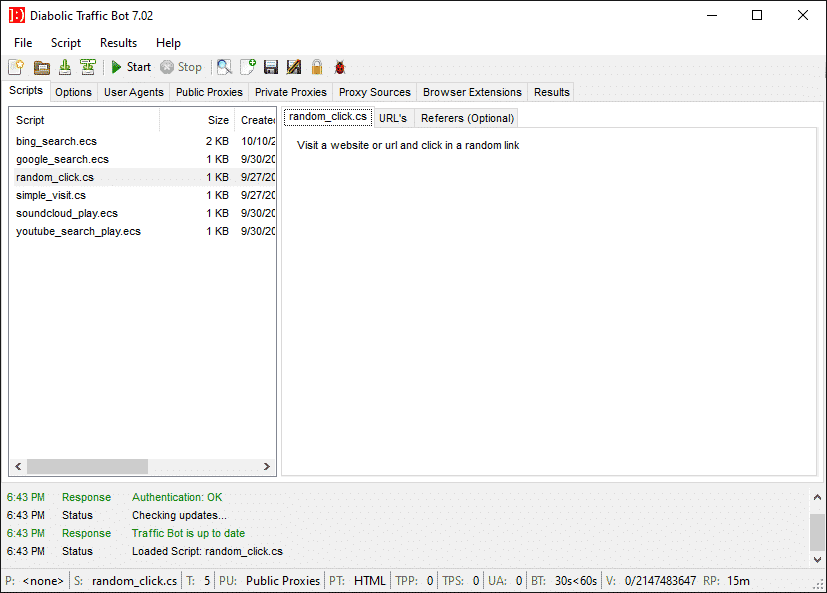
Task: Select bing_search.ecs from the script list
Action: [57, 141]
